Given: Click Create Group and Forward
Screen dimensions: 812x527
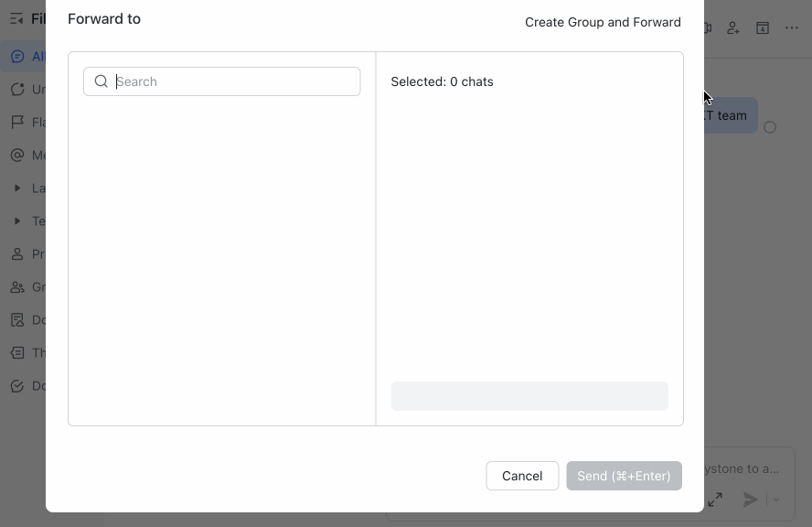Looking at the screenshot, I should [603, 22].
